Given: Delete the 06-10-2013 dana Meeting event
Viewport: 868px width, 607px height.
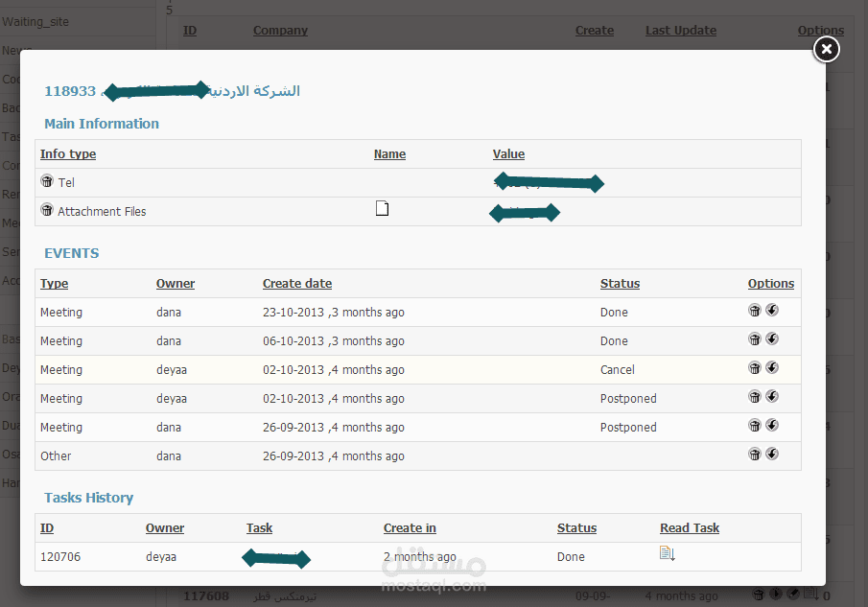Looking at the screenshot, I should tap(755, 339).
